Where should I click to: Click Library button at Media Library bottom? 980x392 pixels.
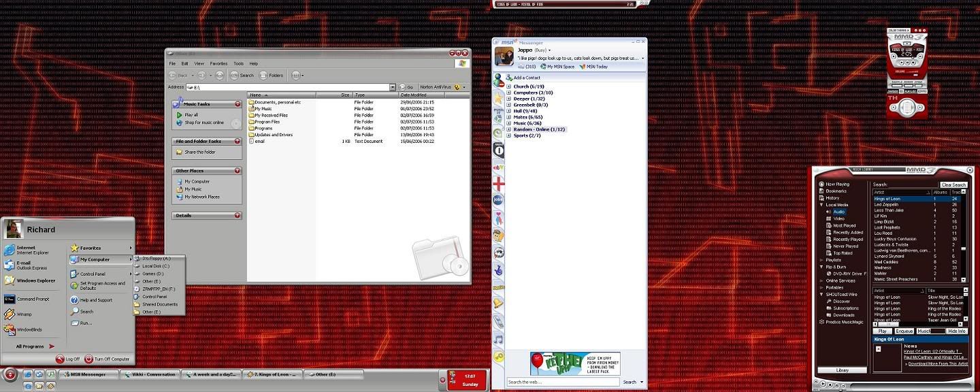(842, 370)
